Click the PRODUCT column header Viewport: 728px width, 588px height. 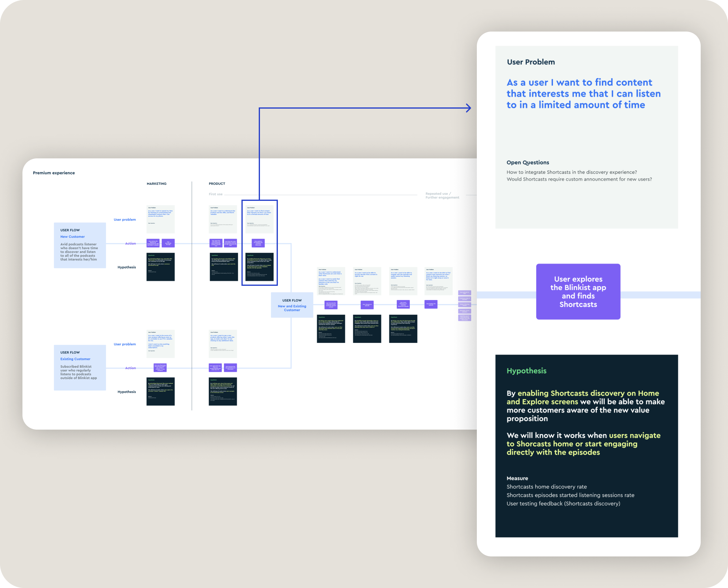point(217,184)
